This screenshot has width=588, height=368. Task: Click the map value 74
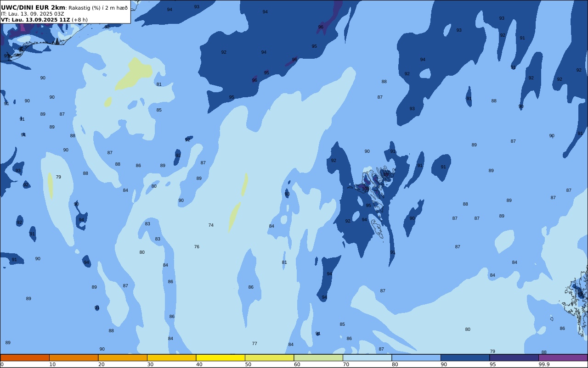click(211, 225)
